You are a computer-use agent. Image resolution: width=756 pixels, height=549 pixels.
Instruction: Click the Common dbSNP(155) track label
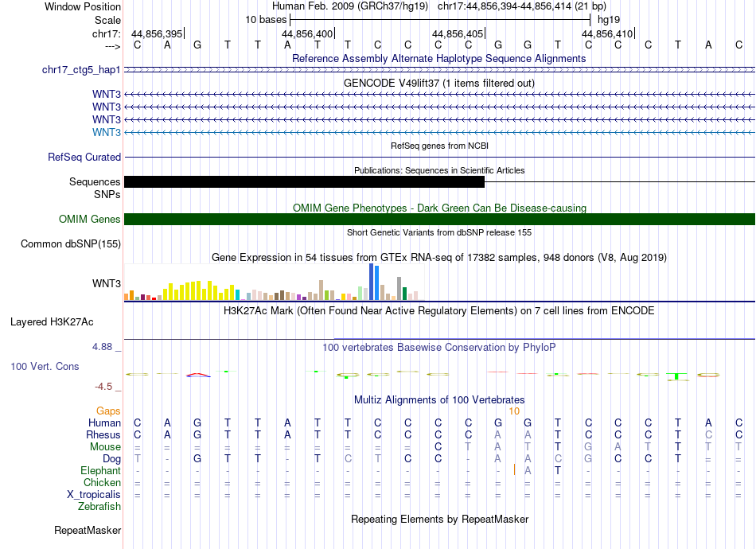pyautogui.click(x=71, y=244)
